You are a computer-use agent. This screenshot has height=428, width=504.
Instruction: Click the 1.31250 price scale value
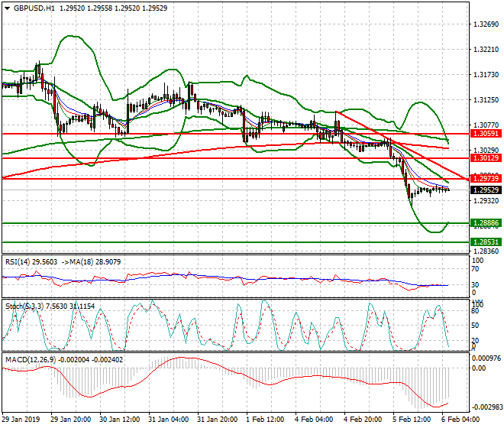tap(486, 100)
